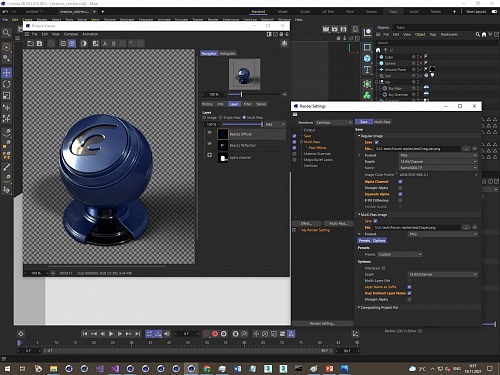This screenshot has width=500, height=375.
Task: Select the Rotate tool in left toolbar
Action: (x=6, y=84)
